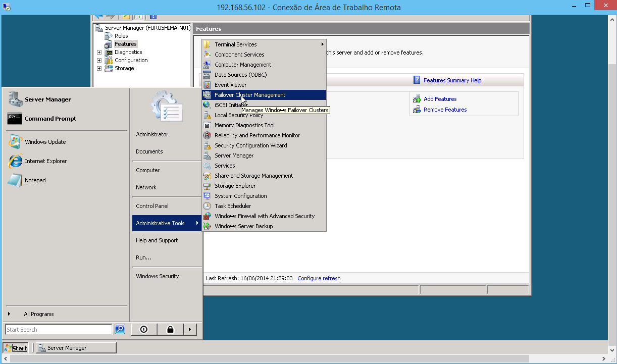Open Control Panel from Start menu

coord(167,206)
